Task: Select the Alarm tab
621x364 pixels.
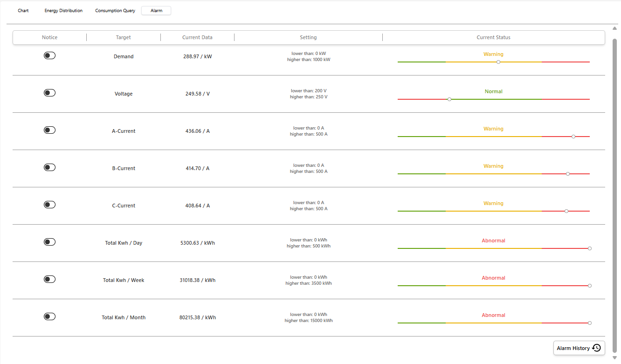Action: click(156, 10)
